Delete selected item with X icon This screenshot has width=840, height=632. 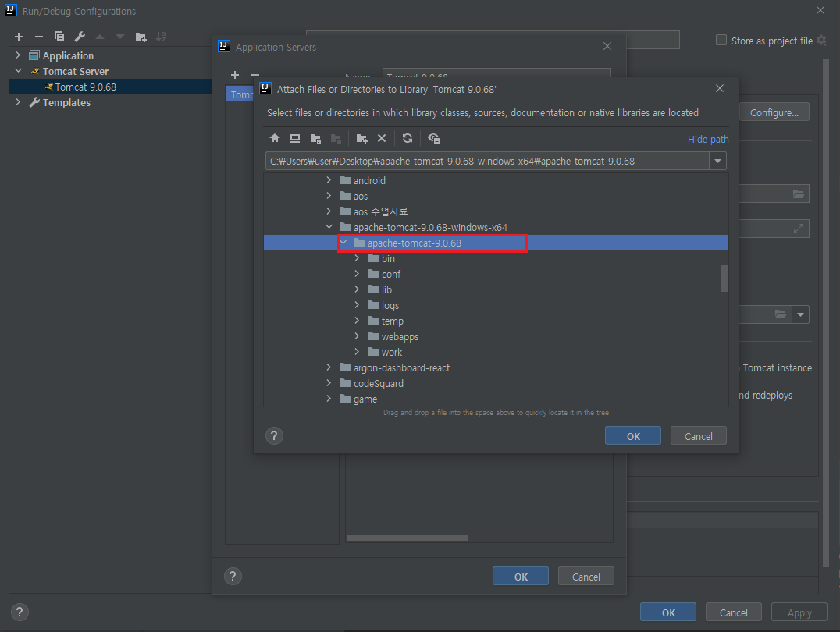click(x=382, y=138)
